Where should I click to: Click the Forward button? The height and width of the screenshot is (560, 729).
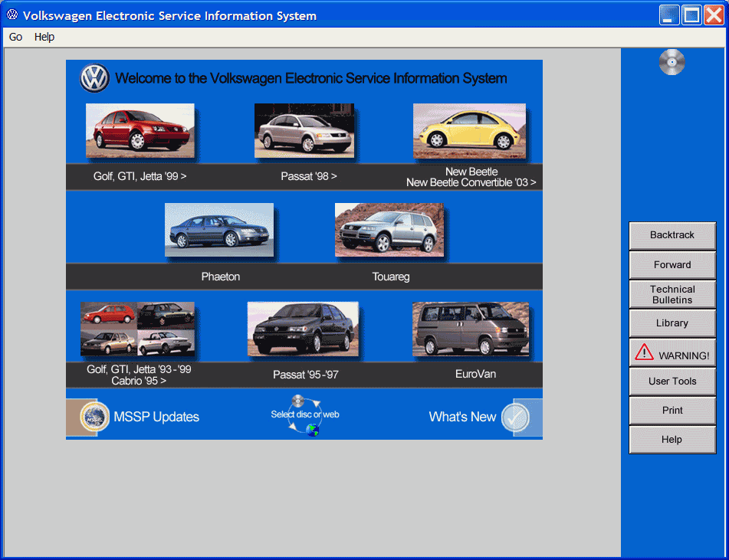pos(672,265)
